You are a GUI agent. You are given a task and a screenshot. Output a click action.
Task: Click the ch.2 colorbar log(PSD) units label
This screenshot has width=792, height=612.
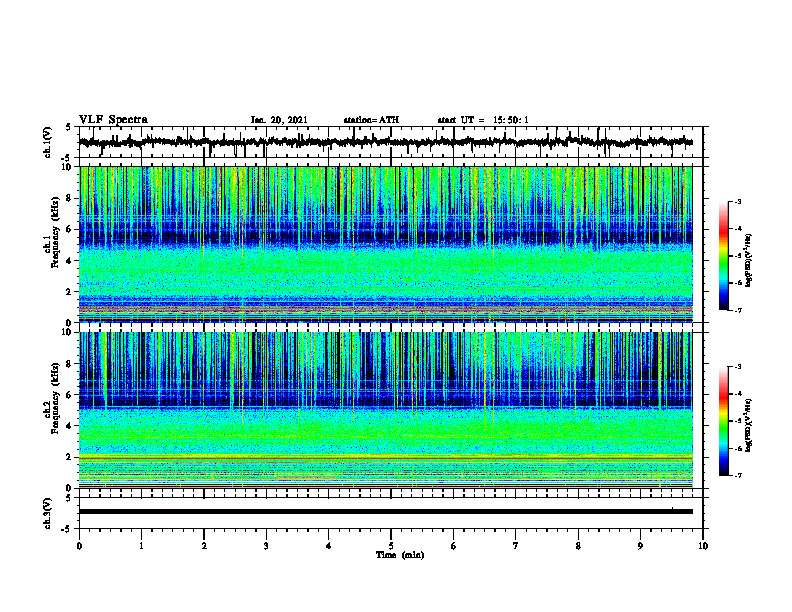coord(749,425)
